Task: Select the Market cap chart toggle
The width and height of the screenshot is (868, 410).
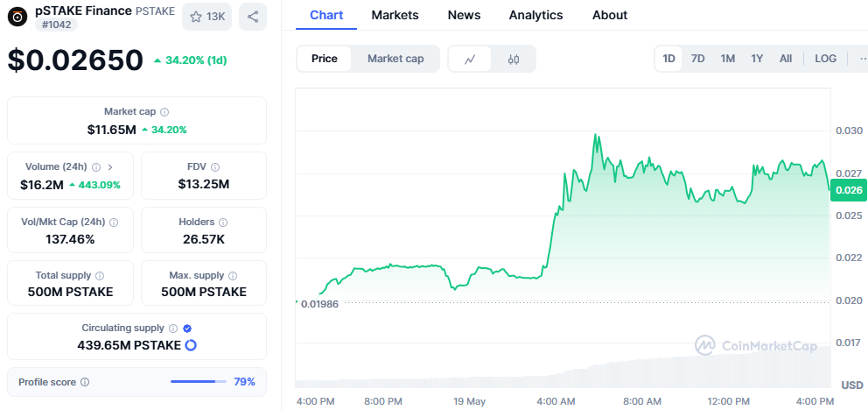Action: 395,59
